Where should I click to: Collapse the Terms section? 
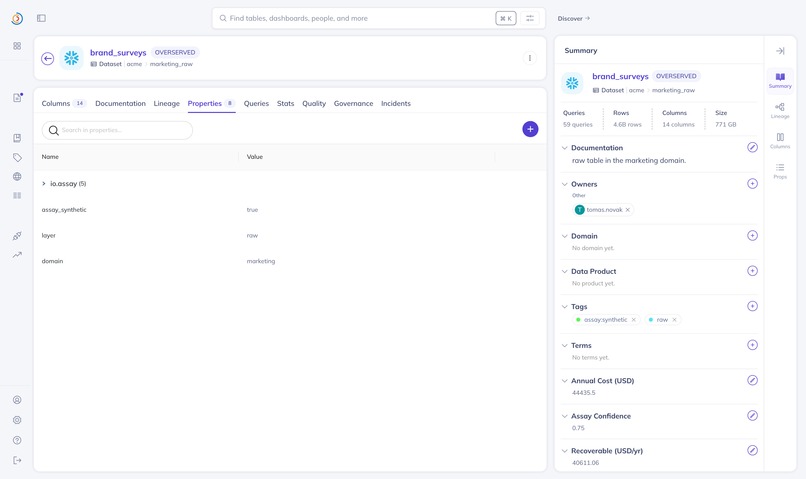point(564,345)
